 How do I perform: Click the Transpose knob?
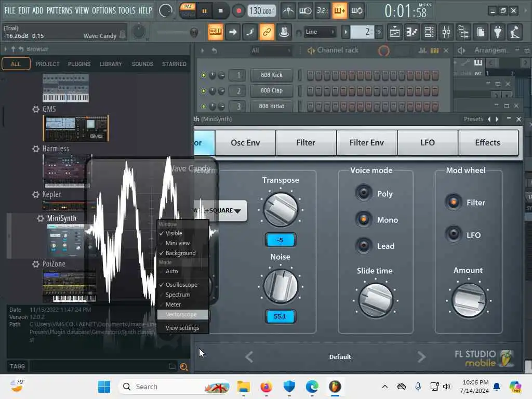point(281,210)
